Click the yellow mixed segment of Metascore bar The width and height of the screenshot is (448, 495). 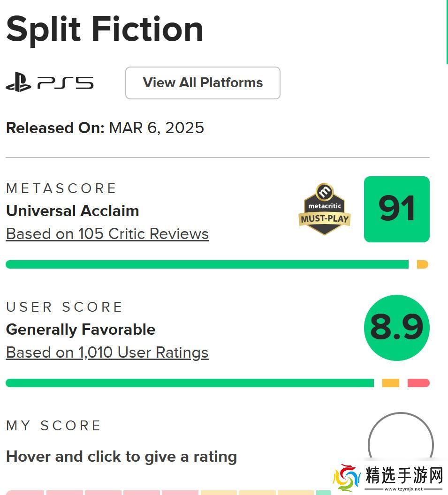[422, 264]
